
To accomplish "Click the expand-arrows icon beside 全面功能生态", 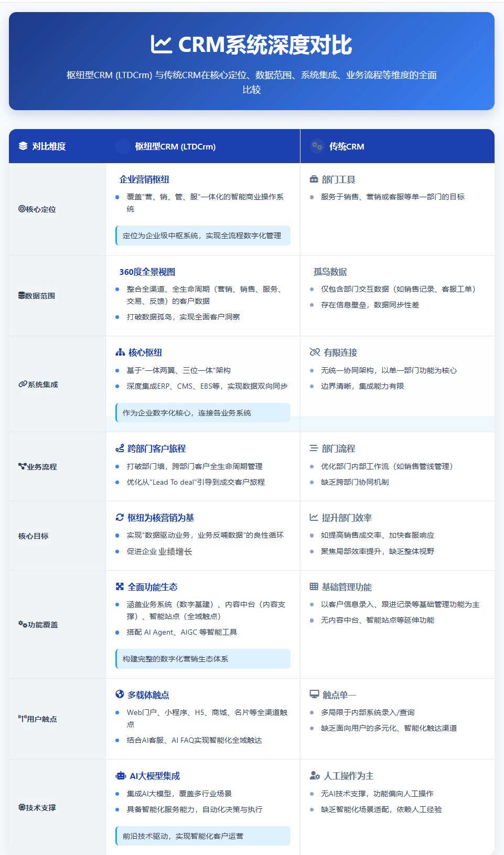I will [120, 586].
